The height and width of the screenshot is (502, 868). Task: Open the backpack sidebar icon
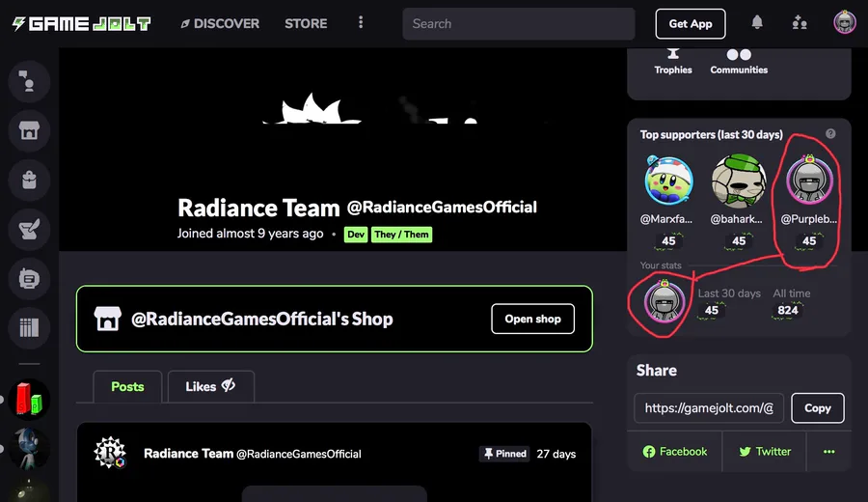(x=29, y=181)
